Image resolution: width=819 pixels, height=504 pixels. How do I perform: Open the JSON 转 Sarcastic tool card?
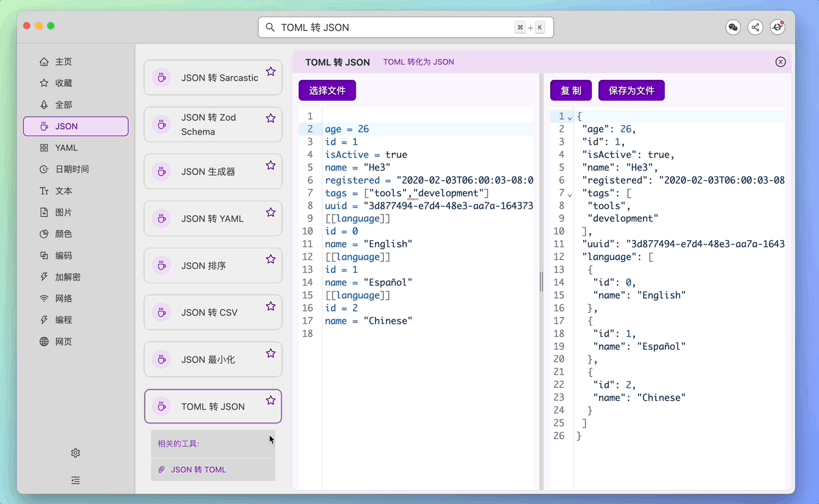coord(213,77)
